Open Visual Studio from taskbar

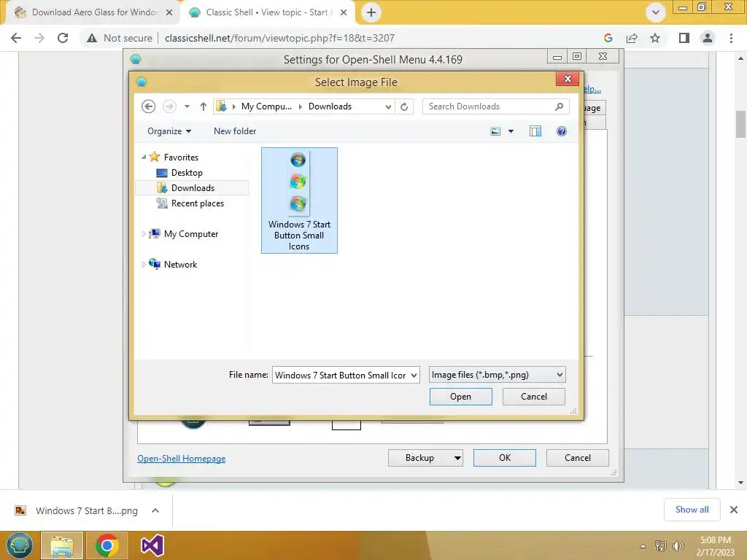[x=152, y=545]
